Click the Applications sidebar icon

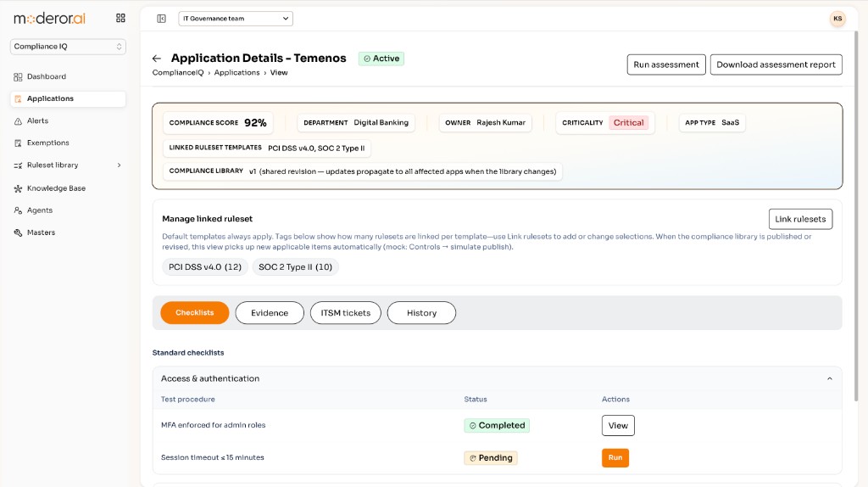coord(18,98)
